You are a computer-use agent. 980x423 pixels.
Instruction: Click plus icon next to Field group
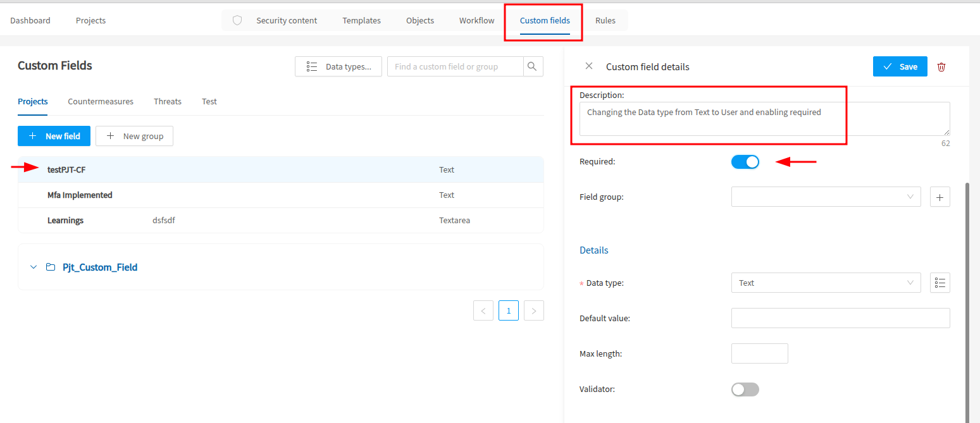pos(940,197)
